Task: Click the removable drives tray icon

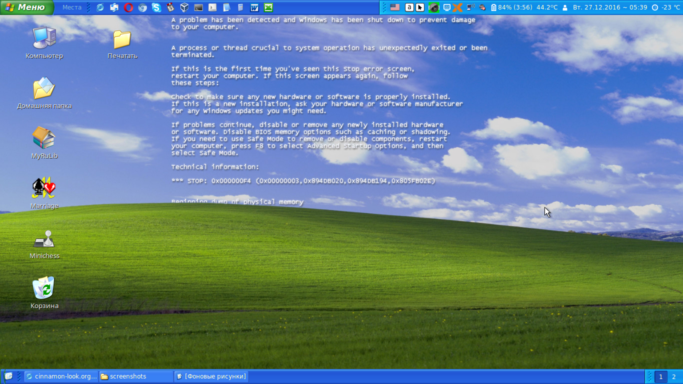Action: (x=482, y=7)
